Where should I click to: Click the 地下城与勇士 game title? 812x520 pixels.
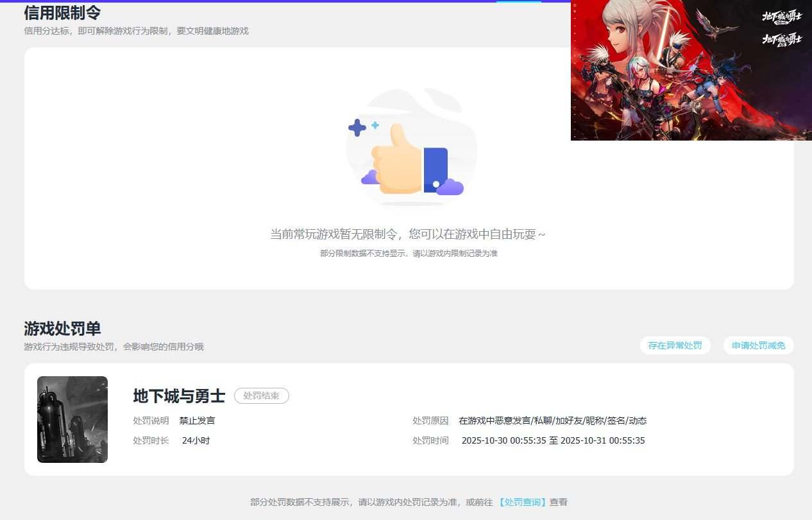pos(179,396)
